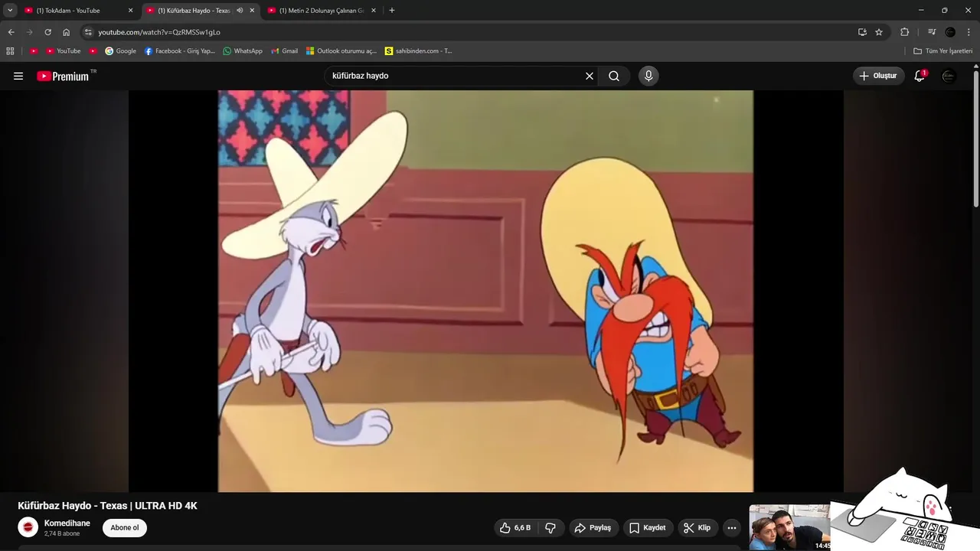This screenshot has width=980, height=551.
Task: Switch to the Metin 2 Dolunayı Çalınan tab
Action: tap(322, 11)
